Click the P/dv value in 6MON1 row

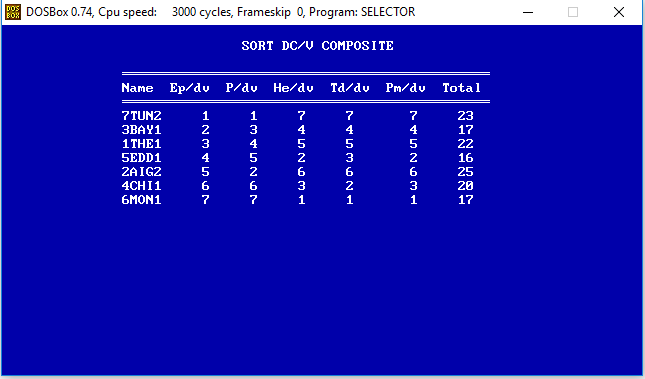pos(253,200)
